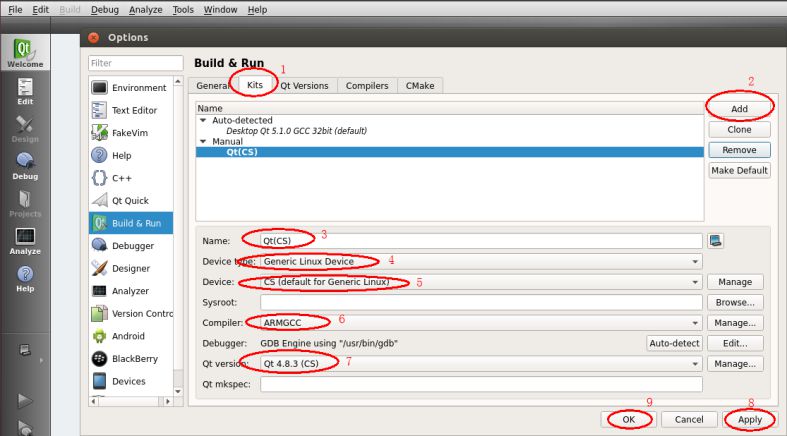Click the Remove button
Viewport: 787px width, 436px height.
(x=739, y=150)
